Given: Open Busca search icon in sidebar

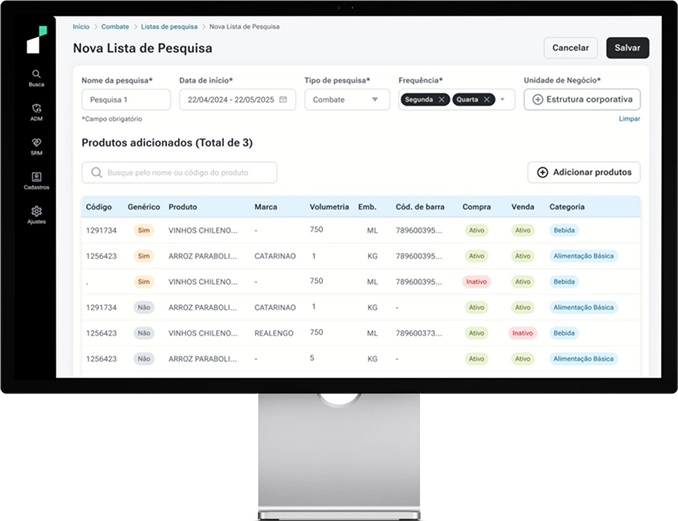Looking at the screenshot, I should 36,74.
